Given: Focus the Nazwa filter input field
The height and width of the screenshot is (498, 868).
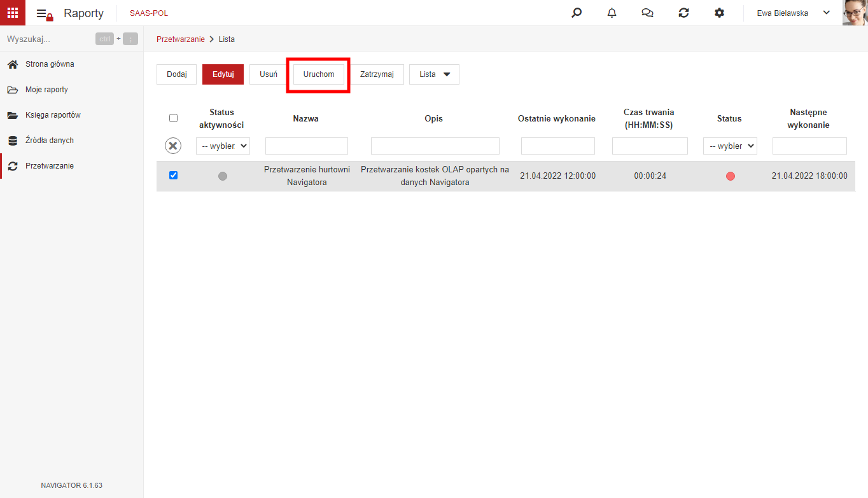Looking at the screenshot, I should [307, 146].
